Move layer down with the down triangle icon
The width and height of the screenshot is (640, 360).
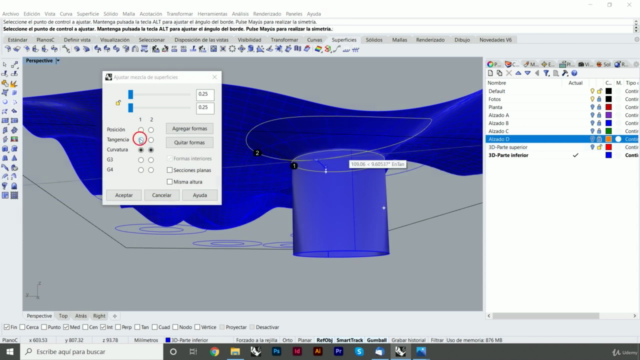click(528, 73)
